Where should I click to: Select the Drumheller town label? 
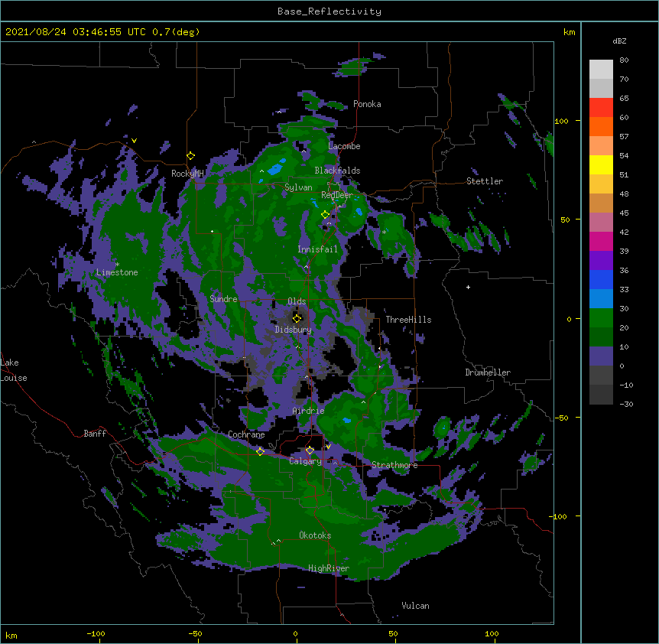(x=488, y=372)
